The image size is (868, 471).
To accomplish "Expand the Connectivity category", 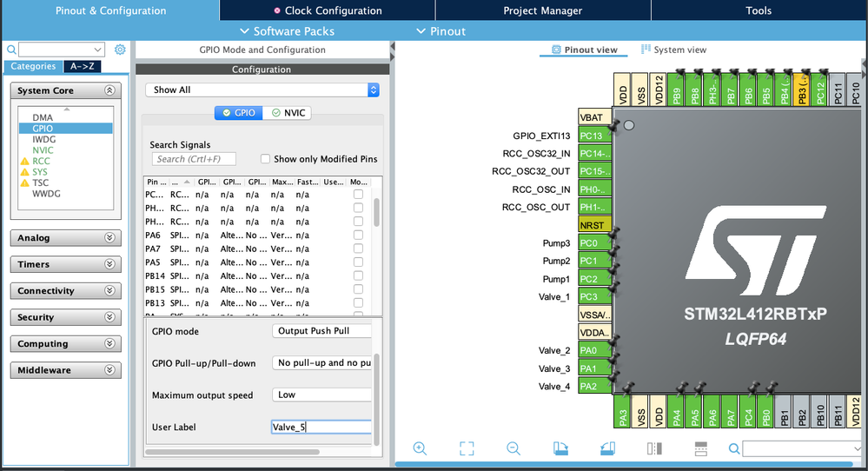I will click(109, 290).
